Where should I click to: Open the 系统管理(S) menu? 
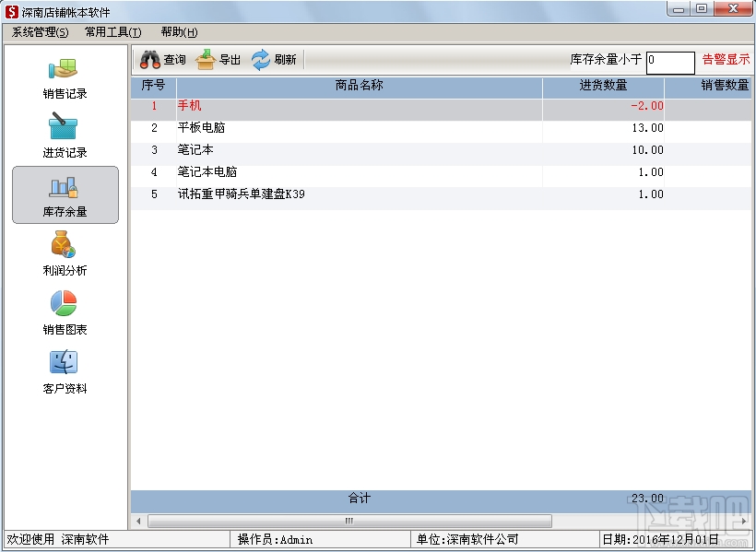click(40, 32)
